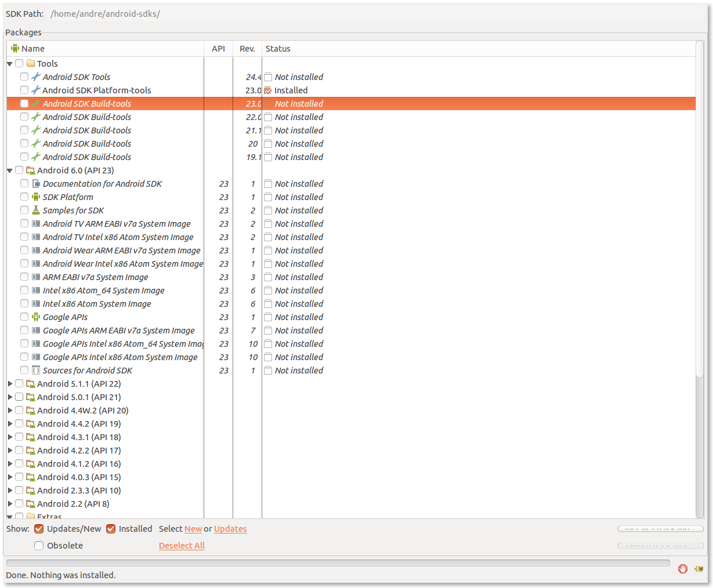Collapse the Tools group

[10, 64]
